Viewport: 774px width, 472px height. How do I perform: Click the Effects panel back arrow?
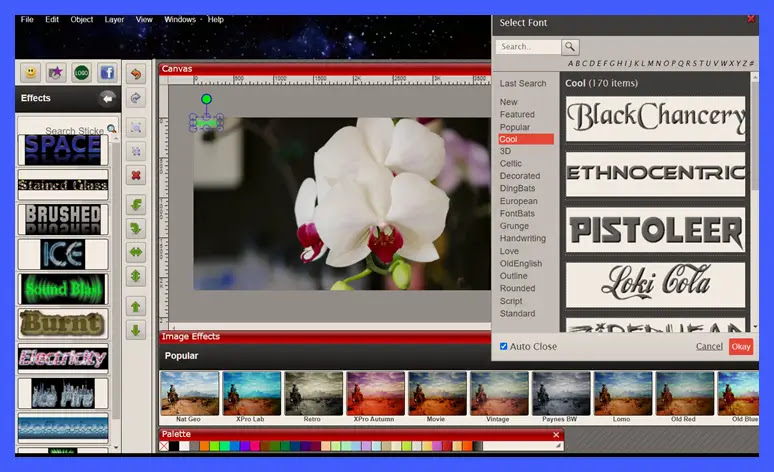point(107,98)
